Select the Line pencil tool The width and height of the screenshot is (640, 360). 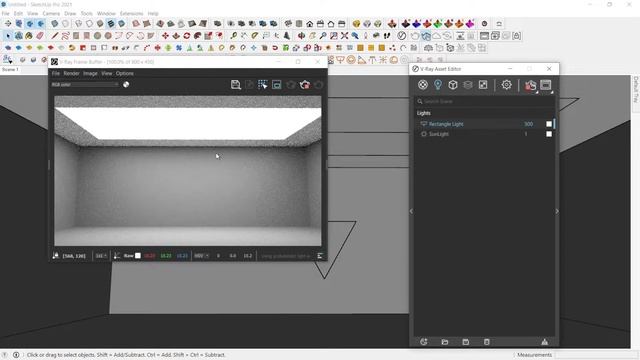pyautogui.click(x=55, y=36)
